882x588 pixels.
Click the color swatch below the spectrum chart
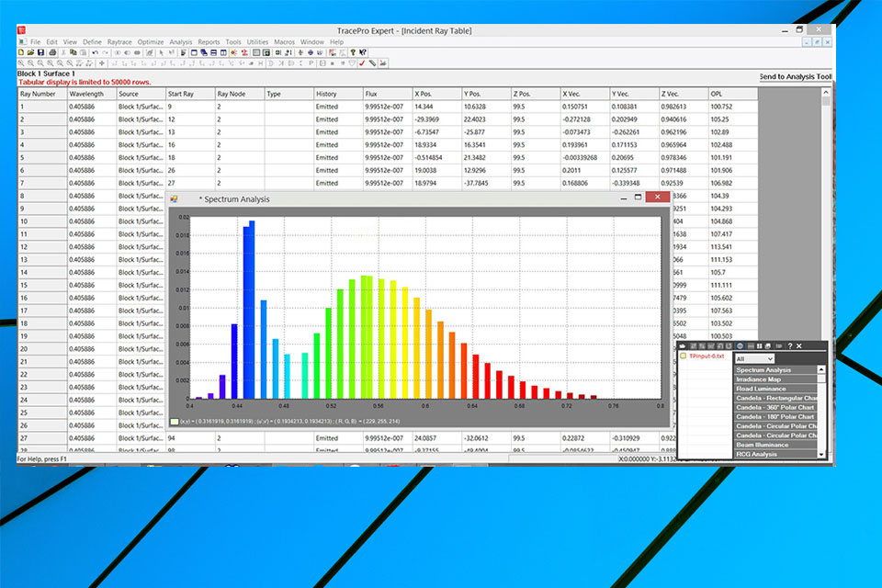pos(174,421)
